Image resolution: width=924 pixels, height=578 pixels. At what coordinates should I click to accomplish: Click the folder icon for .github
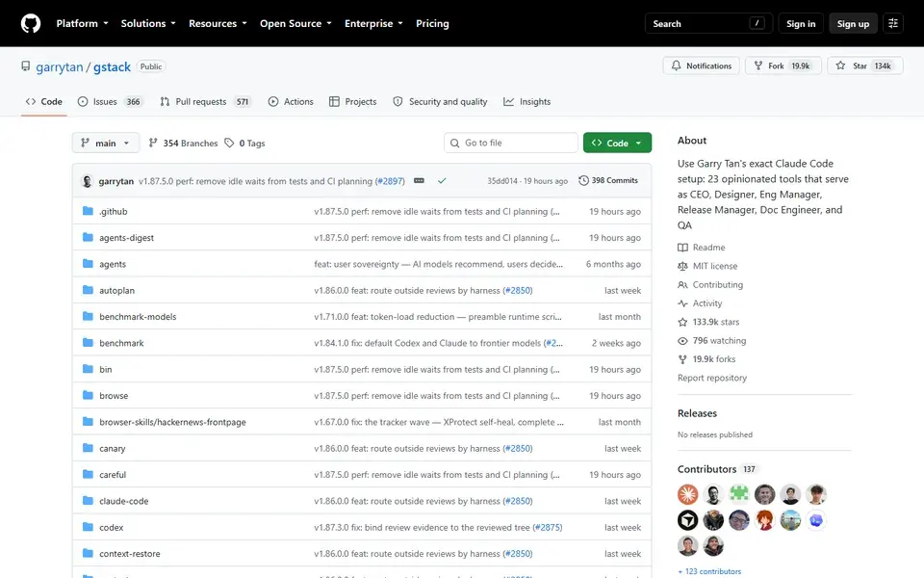pos(88,211)
